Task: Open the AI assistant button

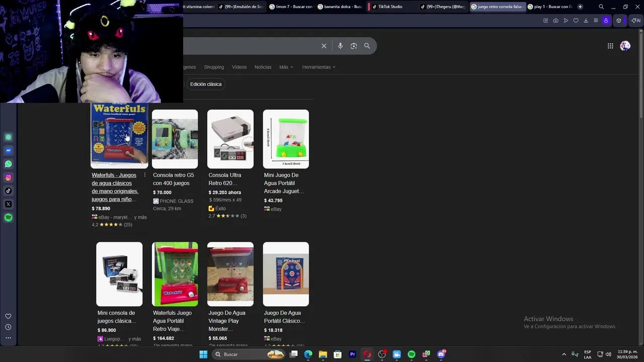Action: pos(636,21)
